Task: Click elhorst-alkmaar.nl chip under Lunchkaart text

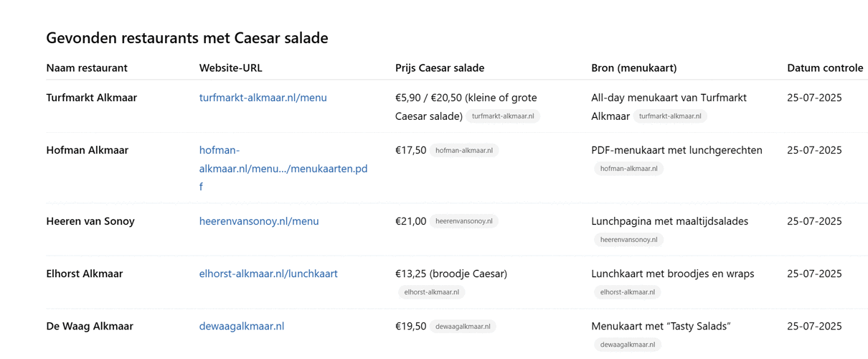Action: [628, 292]
